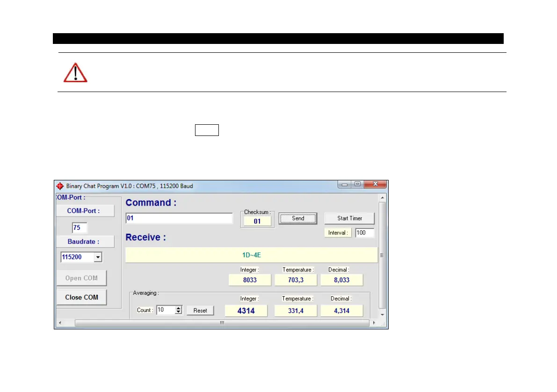The width and height of the screenshot is (557, 392).
Task: Click the horizontal scrollbar thumb
Action: tap(222, 323)
